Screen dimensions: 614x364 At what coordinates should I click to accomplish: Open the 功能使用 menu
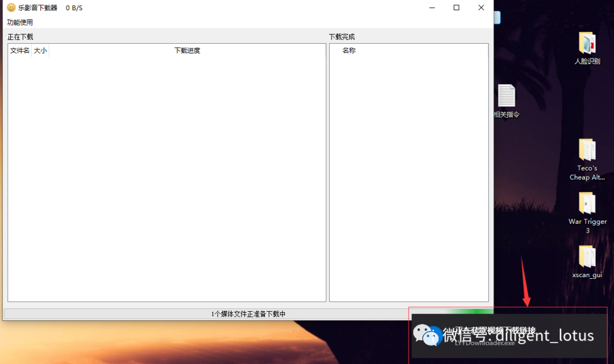(20, 22)
